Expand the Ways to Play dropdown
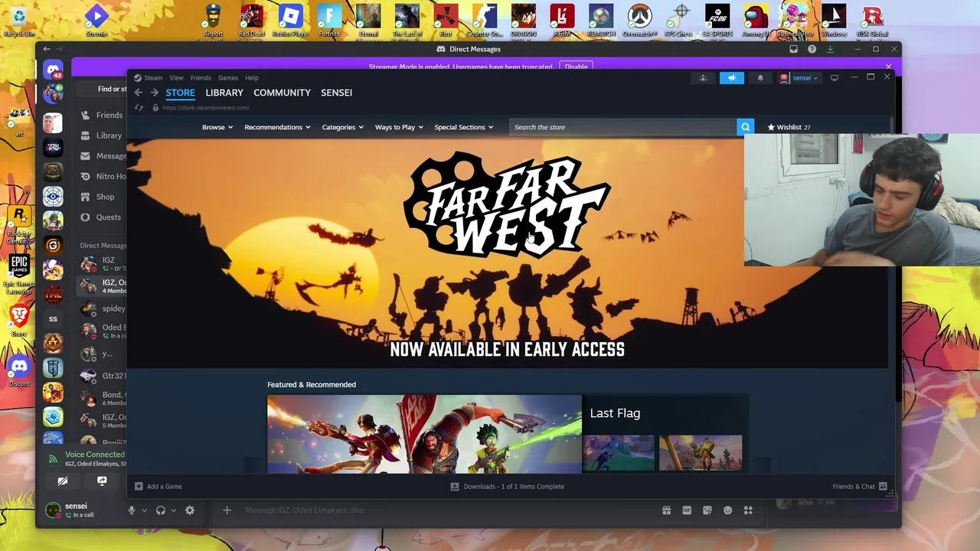The image size is (980, 551). pyautogui.click(x=399, y=127)
